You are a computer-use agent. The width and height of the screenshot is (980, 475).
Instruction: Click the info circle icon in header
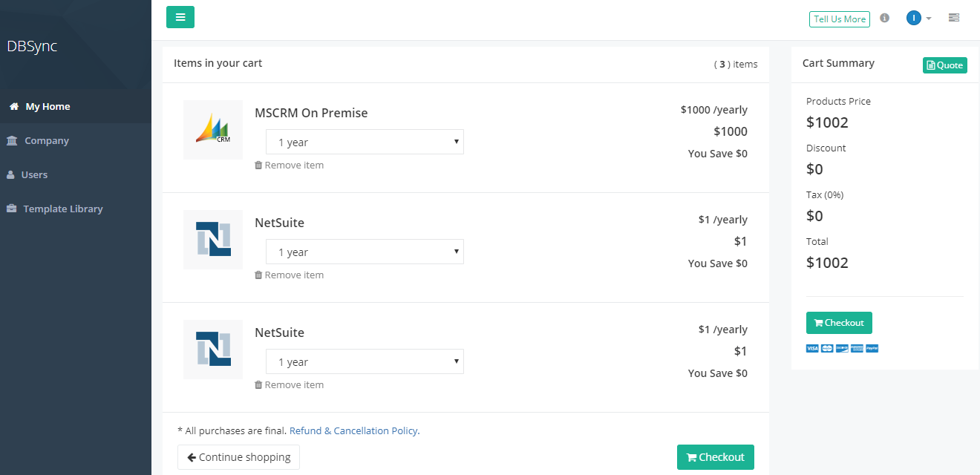tap(884, 18)
